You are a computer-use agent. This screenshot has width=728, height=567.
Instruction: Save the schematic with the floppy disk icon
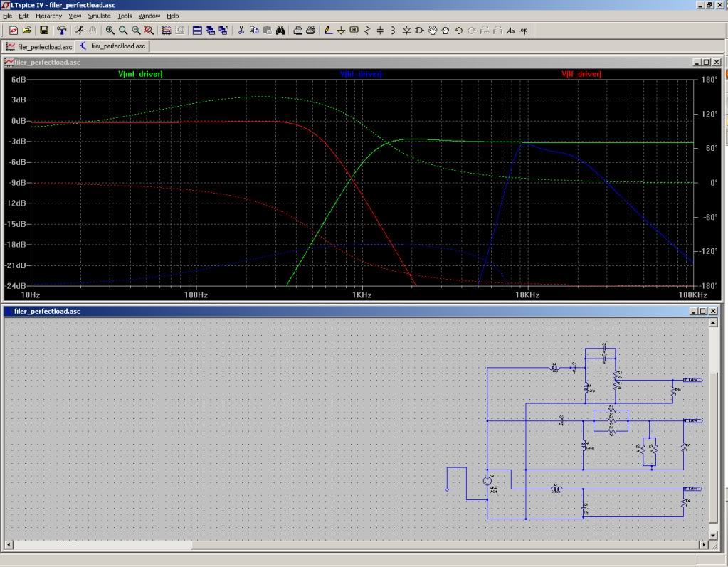click(x=44, y=31)
